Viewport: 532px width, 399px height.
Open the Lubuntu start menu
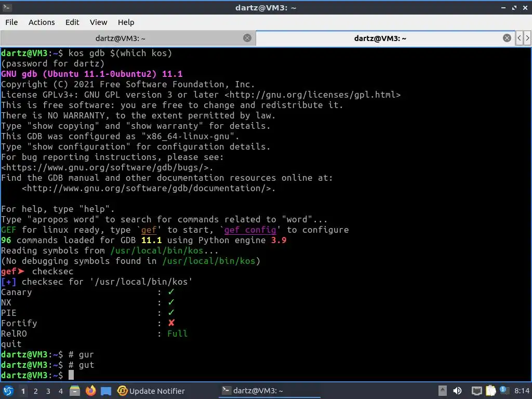tap(8, 391)
